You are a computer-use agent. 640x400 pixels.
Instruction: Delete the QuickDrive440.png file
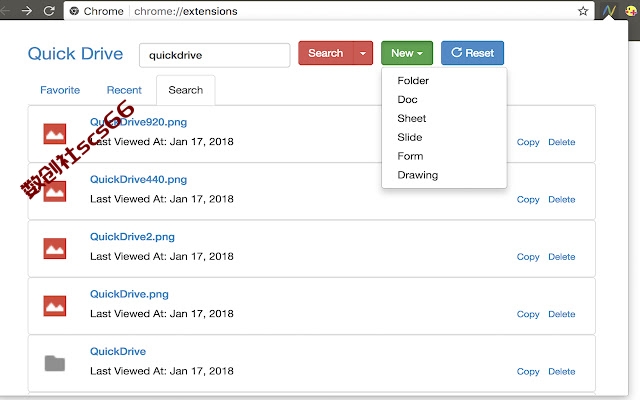point(562,200)
